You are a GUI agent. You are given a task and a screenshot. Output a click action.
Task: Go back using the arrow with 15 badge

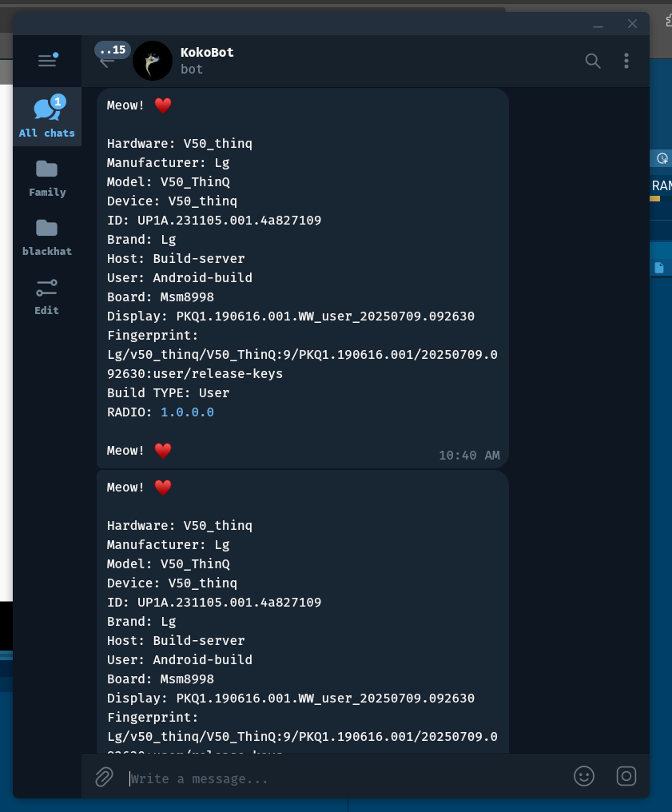click(x=107, y=62)
